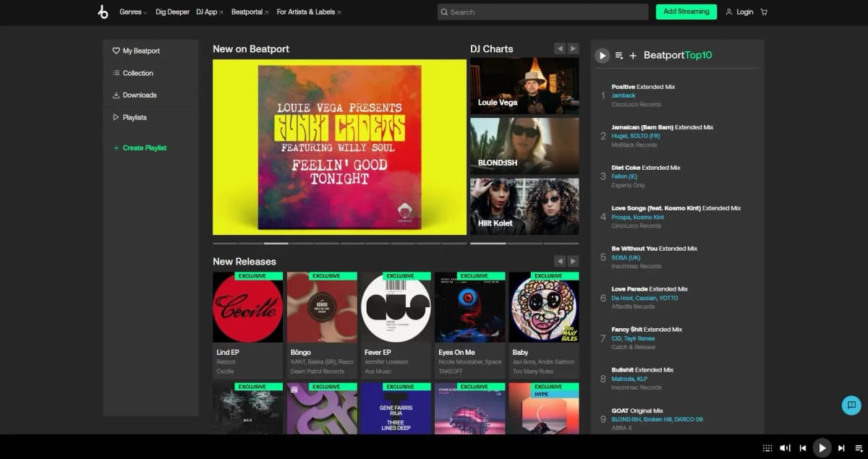Click Add Streaming button

pyautogui.click(x=686, y=12)
